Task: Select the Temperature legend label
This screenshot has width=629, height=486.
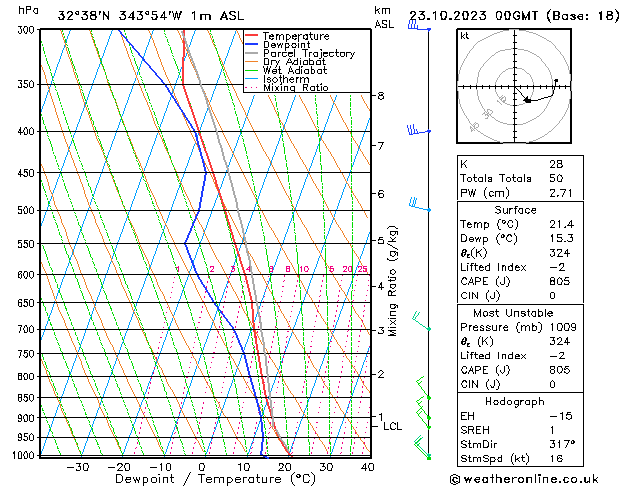Action: tap(296, 36)
